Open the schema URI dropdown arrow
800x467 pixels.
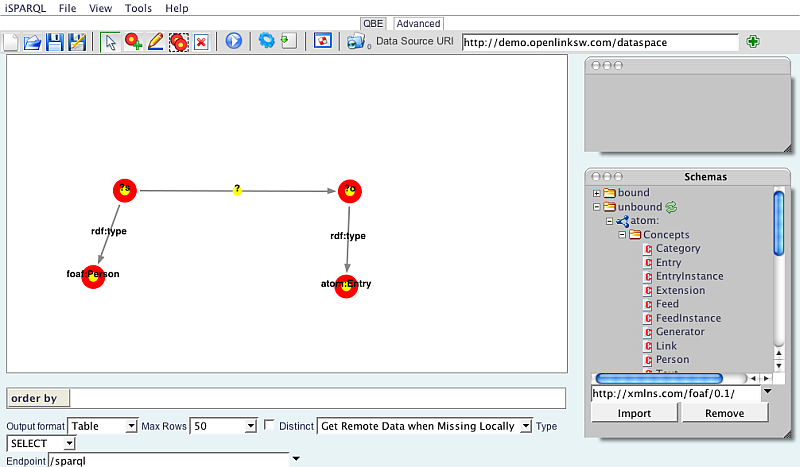tap(767, 391)
